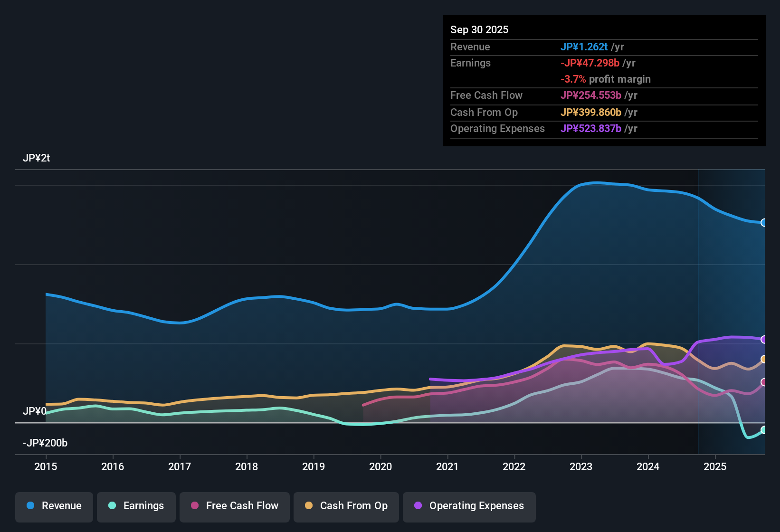Click the purple Operating Expenses legend dot
The height and width of the screenshot is (532, 780).
[418, 506]
